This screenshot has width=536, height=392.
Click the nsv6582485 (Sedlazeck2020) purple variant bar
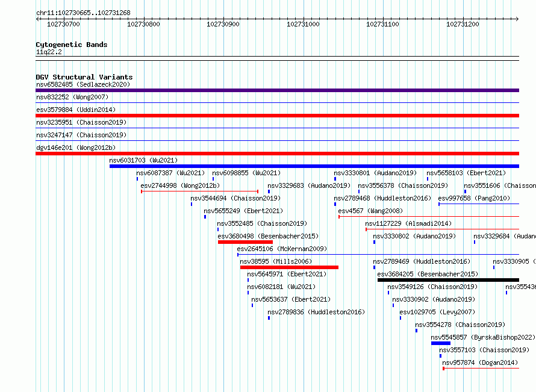pos(277,90)
